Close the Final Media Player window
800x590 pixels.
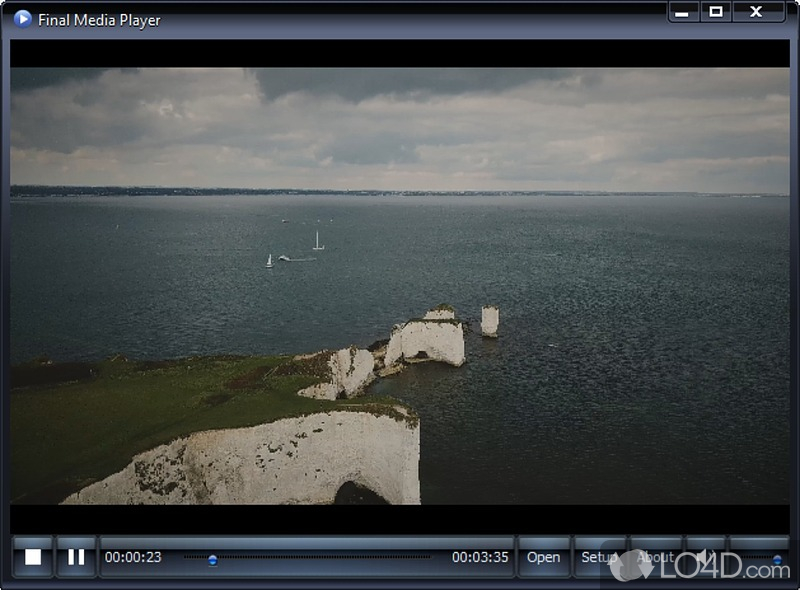point(757,12)
